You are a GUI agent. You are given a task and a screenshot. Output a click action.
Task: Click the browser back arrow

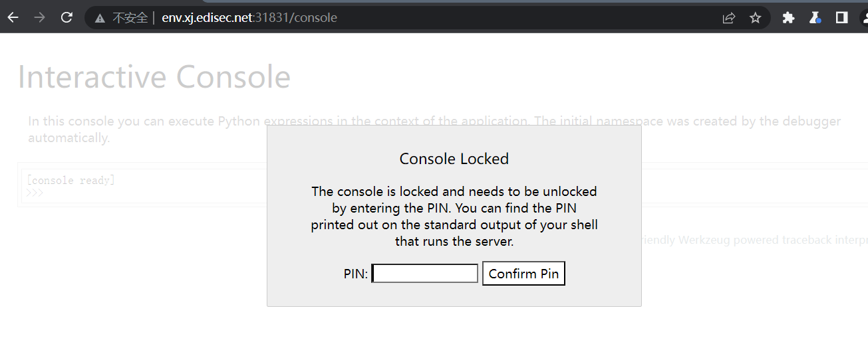point(13,18)
